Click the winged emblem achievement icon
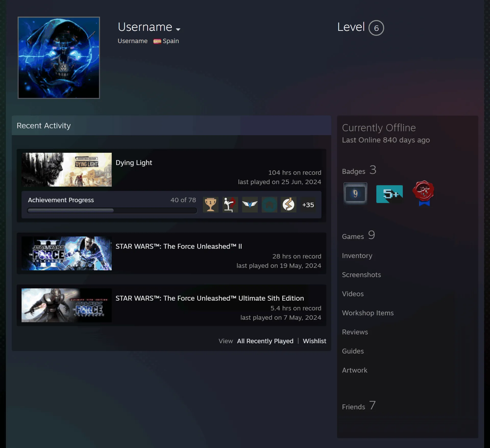The height and width of the screenshot is (448, 490). [250, 204]
